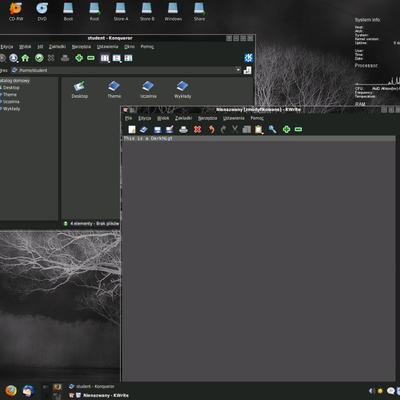
Task: Select Wyklady in Konqueror sidebar tree
Action: [12, 109]
